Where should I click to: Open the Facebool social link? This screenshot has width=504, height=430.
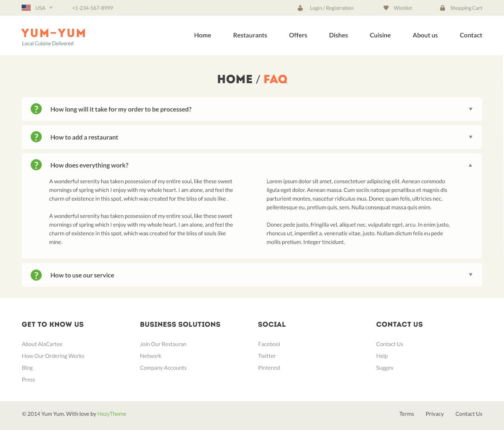269,344
